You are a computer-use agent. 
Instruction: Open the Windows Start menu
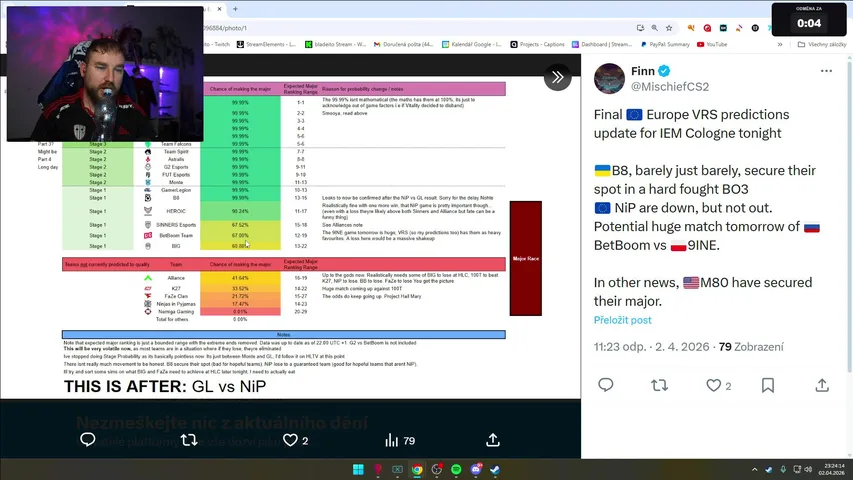pyautogui.click(x=358, y=470)
